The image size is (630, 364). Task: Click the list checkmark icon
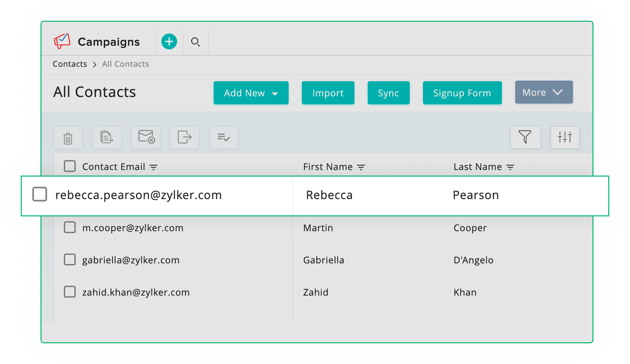click(x=224, y=137)
